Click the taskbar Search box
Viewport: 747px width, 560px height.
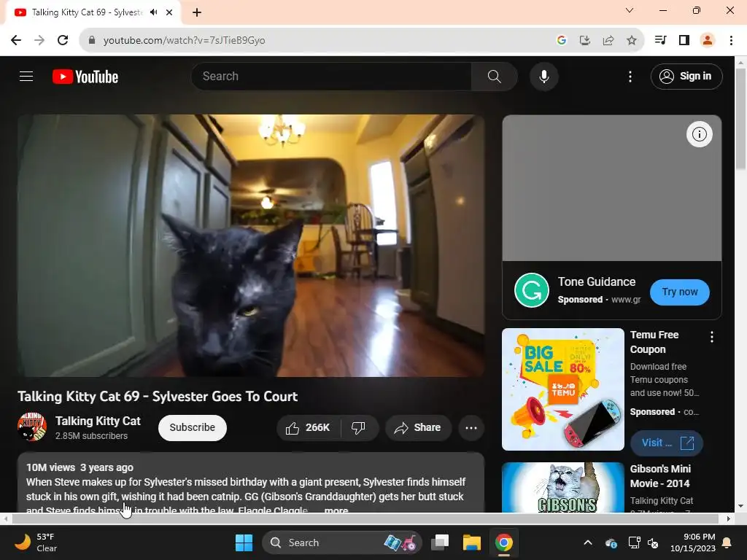[x=341, y=542]
